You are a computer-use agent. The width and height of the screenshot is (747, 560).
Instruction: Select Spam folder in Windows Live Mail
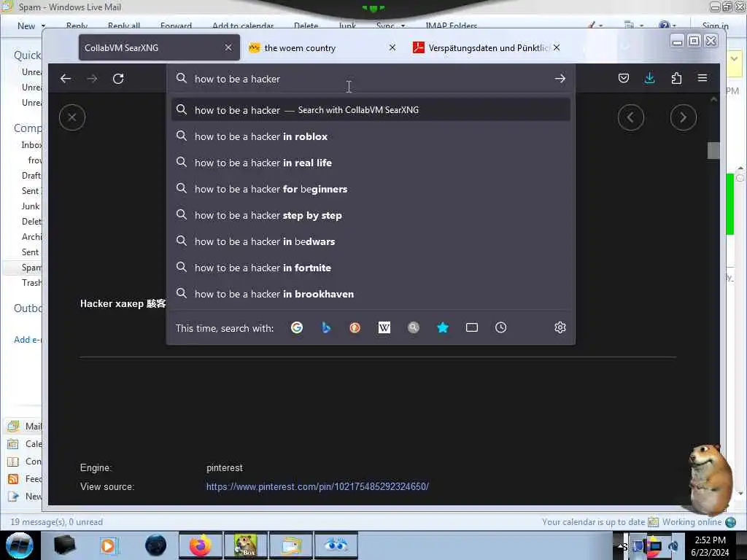pos(31,268)
